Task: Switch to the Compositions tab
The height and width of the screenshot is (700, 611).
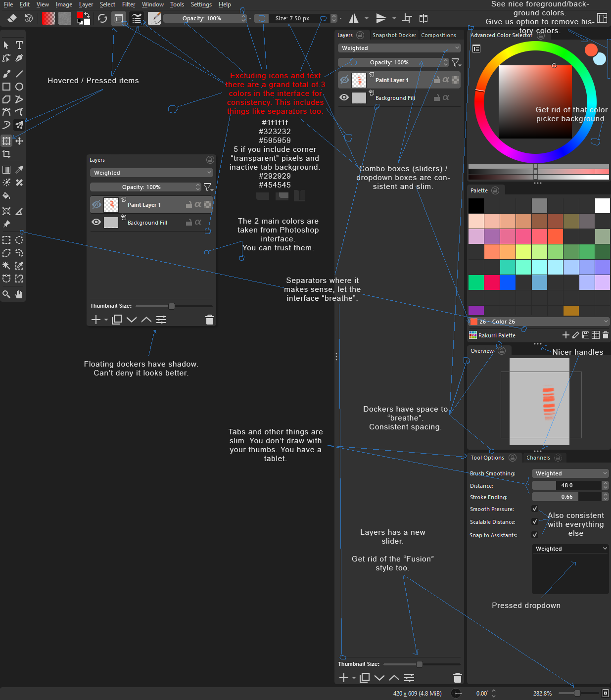Action: click(438, 35)
